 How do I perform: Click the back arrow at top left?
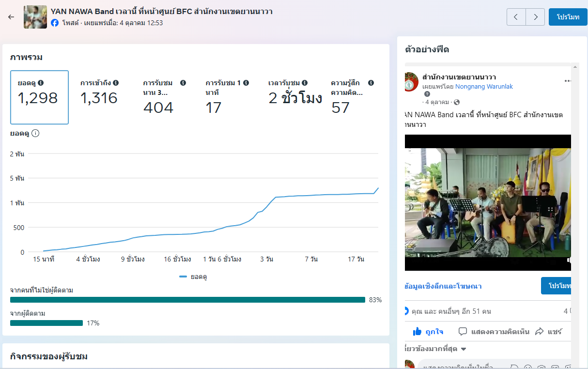click(x=11, y=17)
